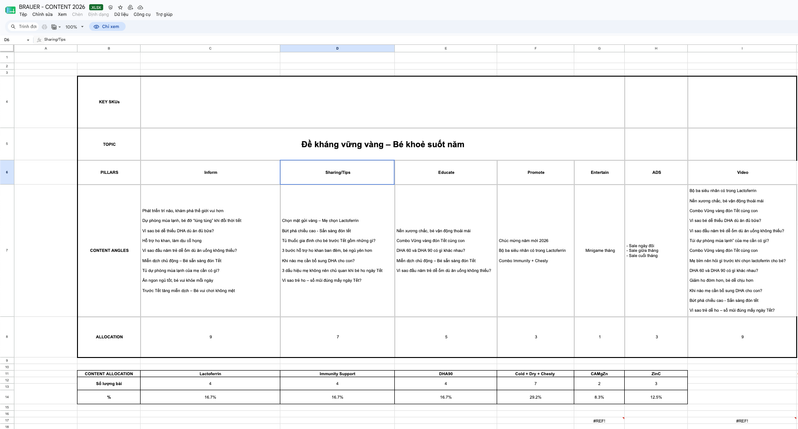Image resolution: width=798 pixels, height=429 pixels.
Task: Click the Minigame tháng cell
Action: point(600,250)
